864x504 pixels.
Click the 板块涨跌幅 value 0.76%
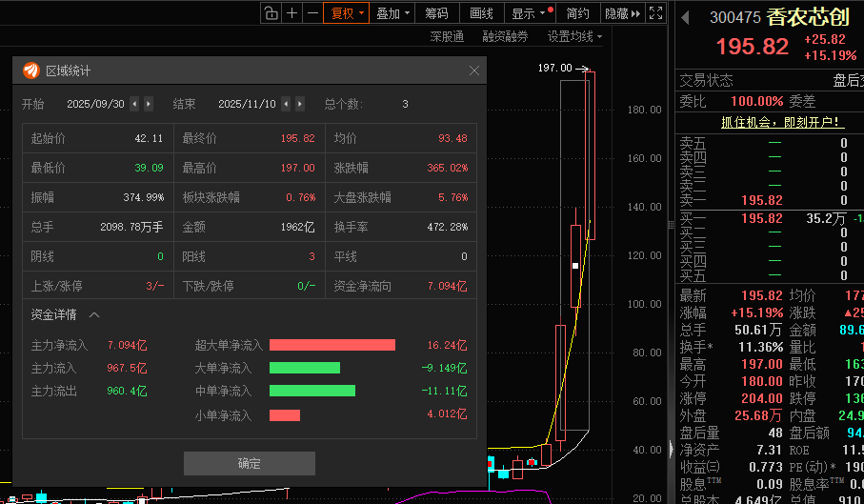pos(301,197)
